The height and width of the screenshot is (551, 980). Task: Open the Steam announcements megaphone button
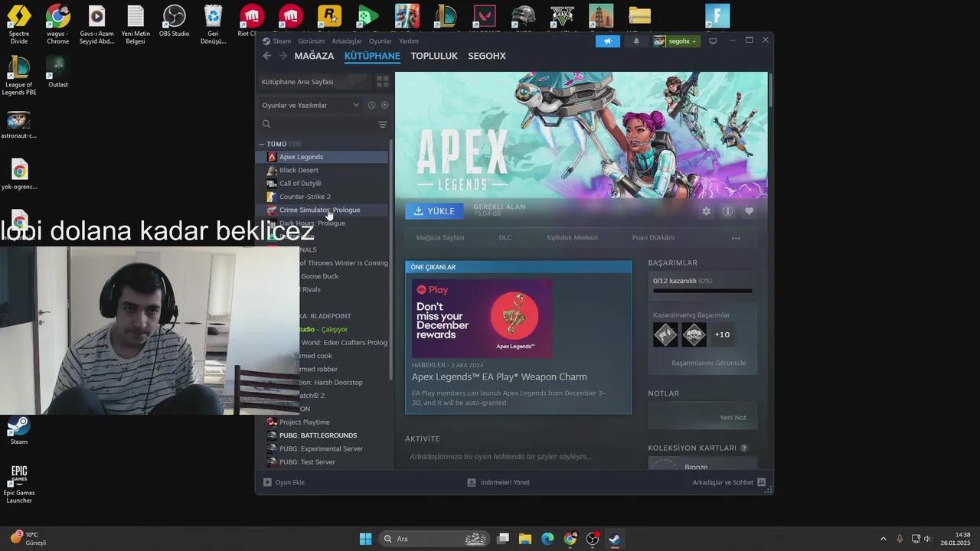point(608,41)
